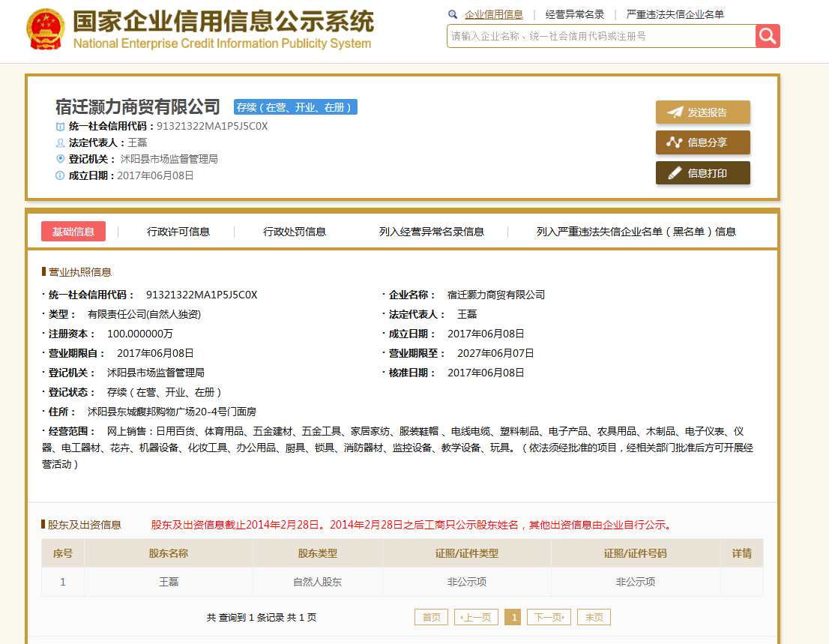Viewport: 829px width, 644px height.
Task: Click the paper plane icon on 发送报告
Action: point(675,112)
